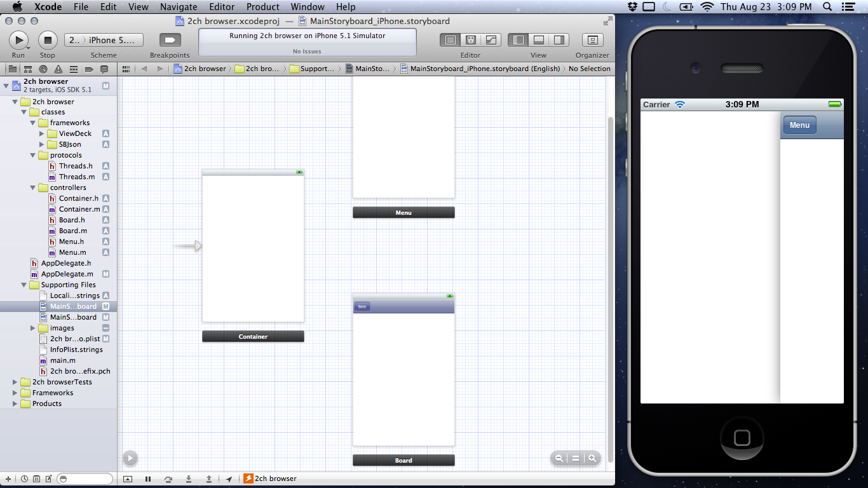
Task: Select the Standard editor mode
Action: (451, 40)
